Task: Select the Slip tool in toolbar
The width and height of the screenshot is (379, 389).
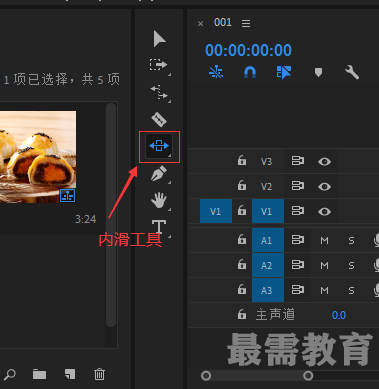Action: pos(159,146)
